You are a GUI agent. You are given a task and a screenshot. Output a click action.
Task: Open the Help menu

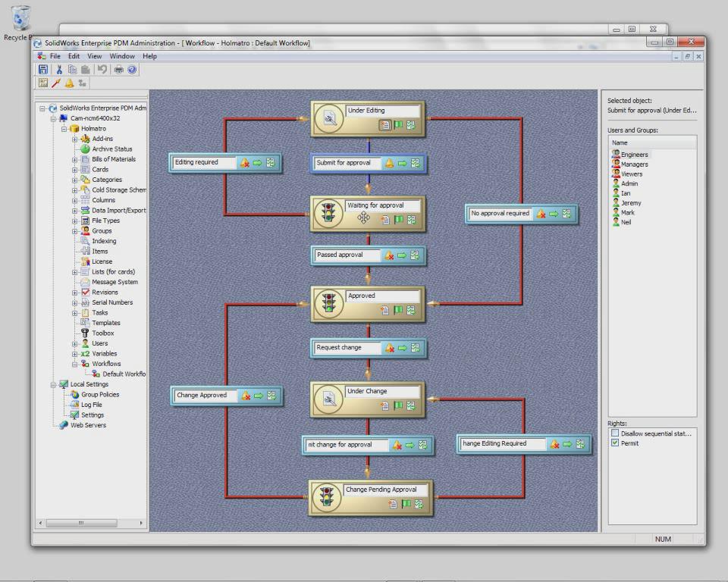pos(149,56)
